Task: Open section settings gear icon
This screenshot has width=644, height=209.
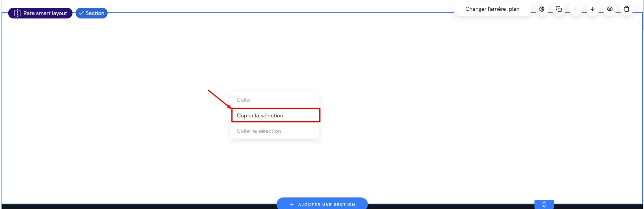Action: tap(541, 9)
